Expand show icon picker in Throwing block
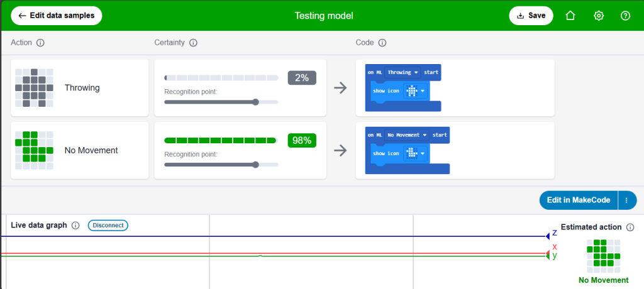The height and width of the screenshot is (289, 644). [x=415, y=92]
